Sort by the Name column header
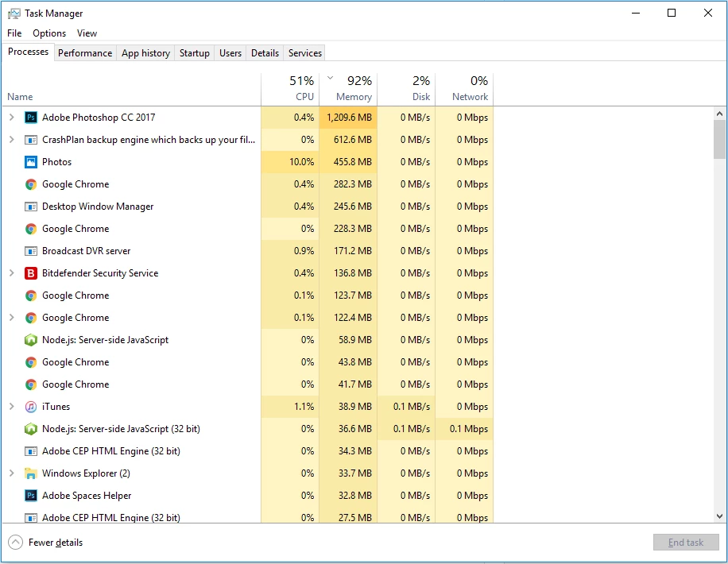 131,89
